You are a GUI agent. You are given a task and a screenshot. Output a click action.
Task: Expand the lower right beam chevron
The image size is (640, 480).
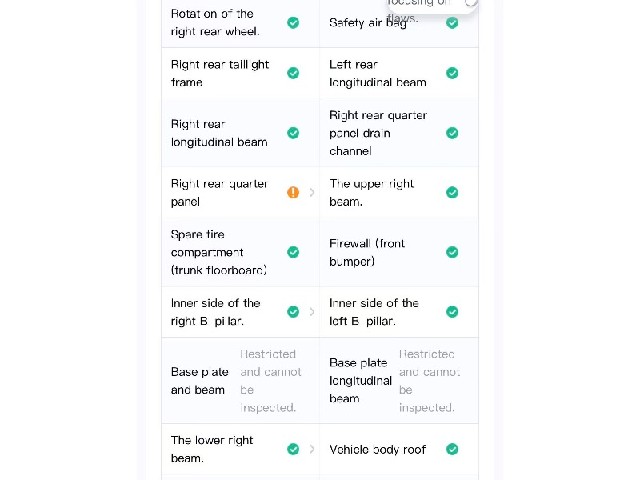(x=312, y=449)
